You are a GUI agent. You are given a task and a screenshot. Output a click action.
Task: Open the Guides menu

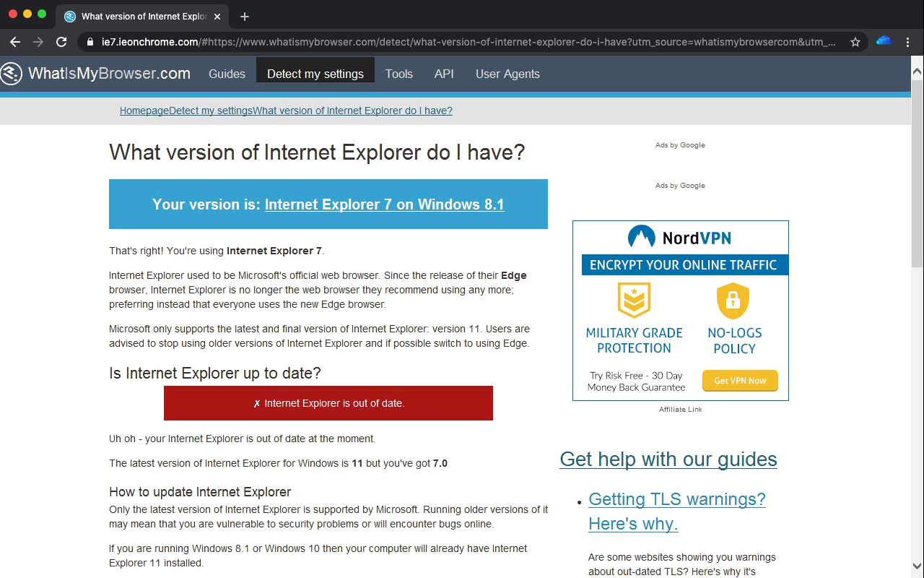pos(227,74)
